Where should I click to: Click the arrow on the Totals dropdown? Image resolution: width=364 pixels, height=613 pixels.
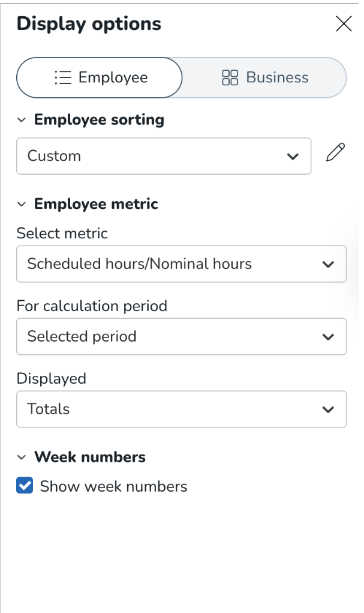(328, 409)
